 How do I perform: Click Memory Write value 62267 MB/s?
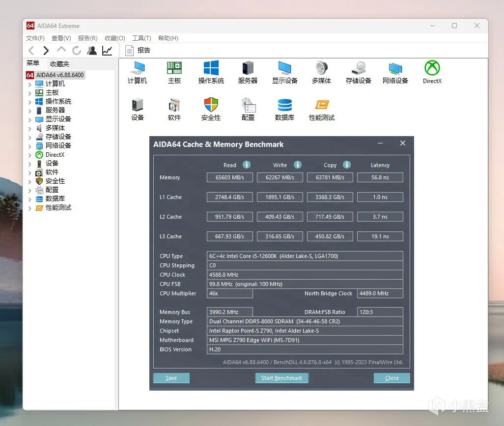pos(280,177)
